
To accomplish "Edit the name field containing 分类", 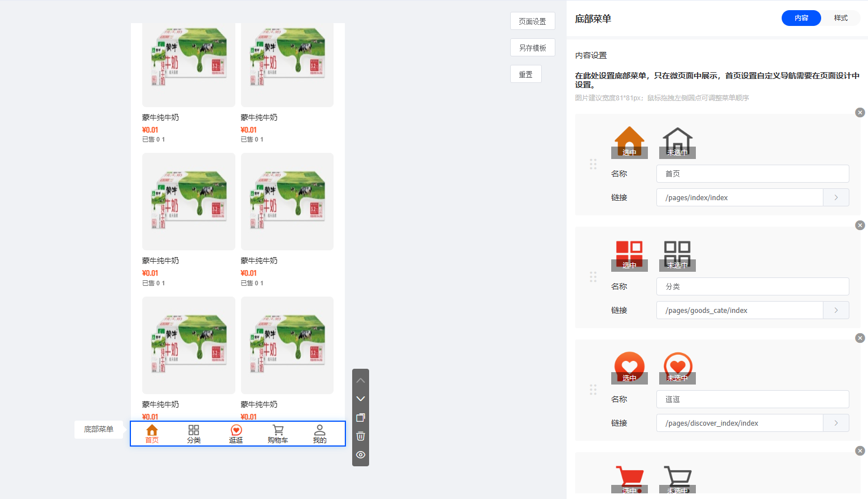I will pyautogui.click(x=753, y=286).
